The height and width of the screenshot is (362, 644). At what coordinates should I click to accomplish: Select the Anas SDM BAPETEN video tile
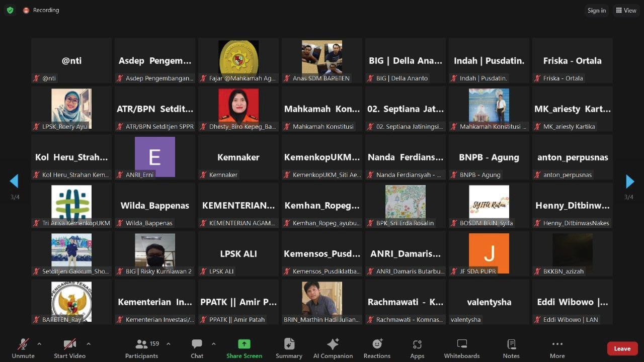click(x=322, y=61)
